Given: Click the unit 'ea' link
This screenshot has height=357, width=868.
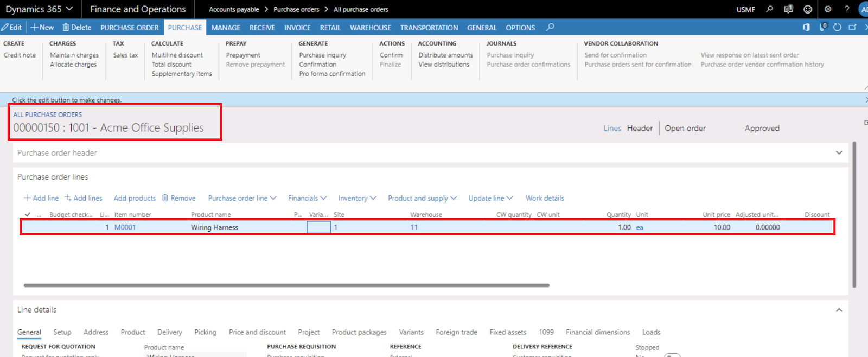Looking at the screenshot, I should [640, 227].
